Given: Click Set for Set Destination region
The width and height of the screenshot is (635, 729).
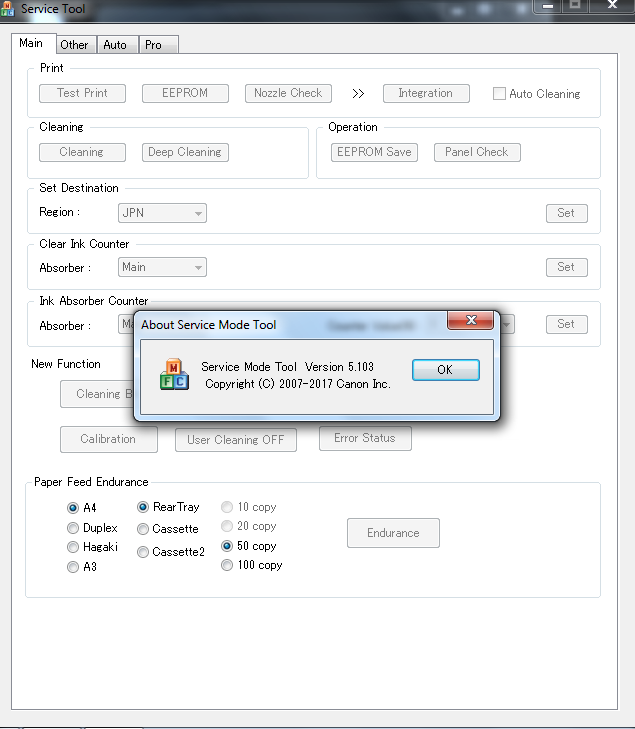Looking at the screenshot, I should pyautogui.click(x=567, y=213).
